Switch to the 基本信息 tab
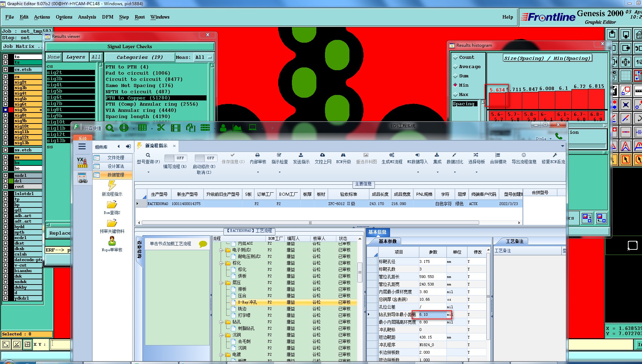Screen dimensions: 642x364 [377, 232]
